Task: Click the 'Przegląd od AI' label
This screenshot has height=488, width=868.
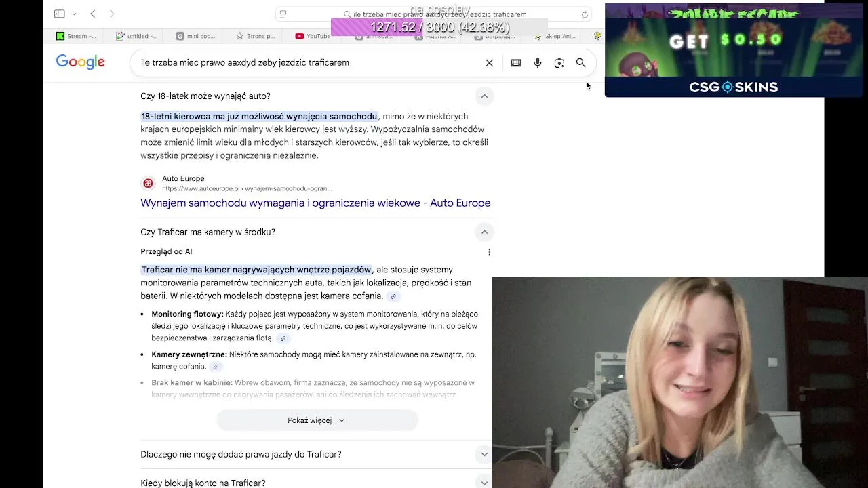Action: 166,251
